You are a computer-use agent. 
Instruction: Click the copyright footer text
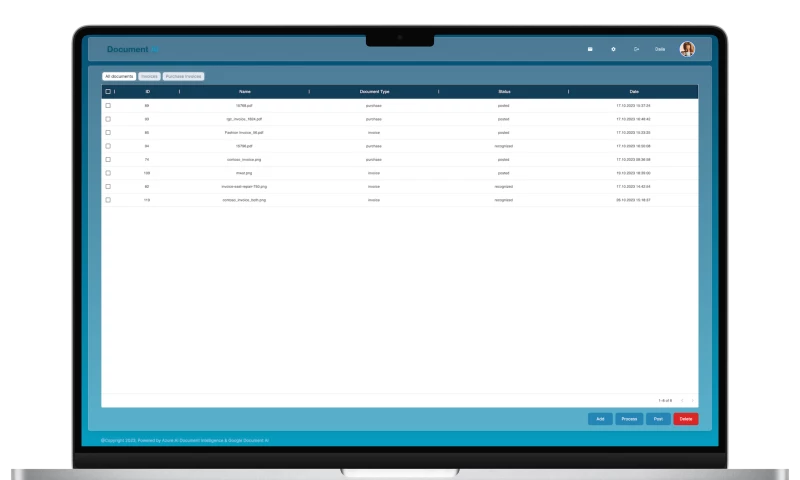point(185,440)
